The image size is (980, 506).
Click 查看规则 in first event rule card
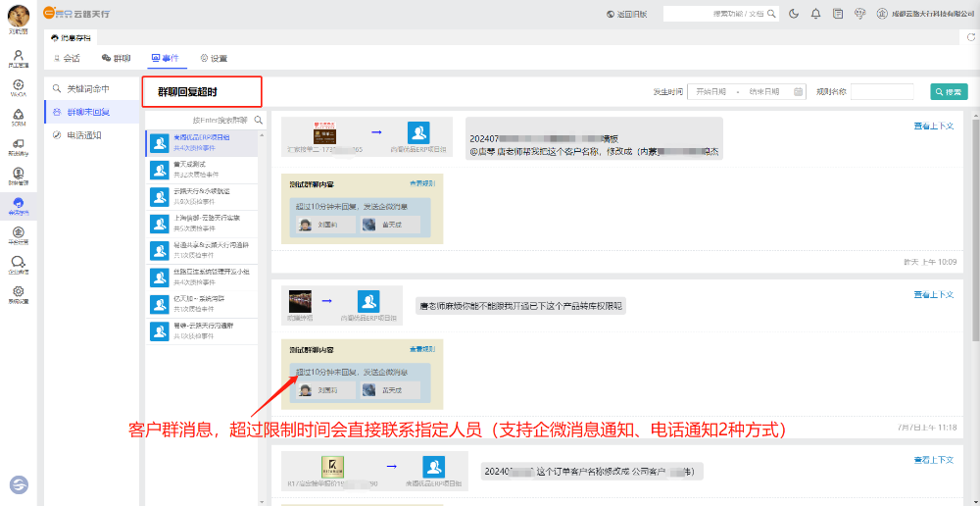422,183
